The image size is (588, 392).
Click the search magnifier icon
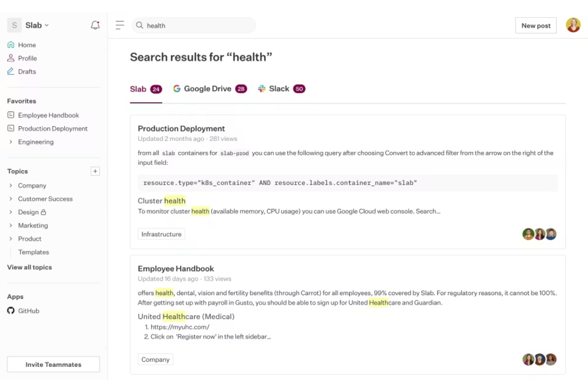coord(139,25)
